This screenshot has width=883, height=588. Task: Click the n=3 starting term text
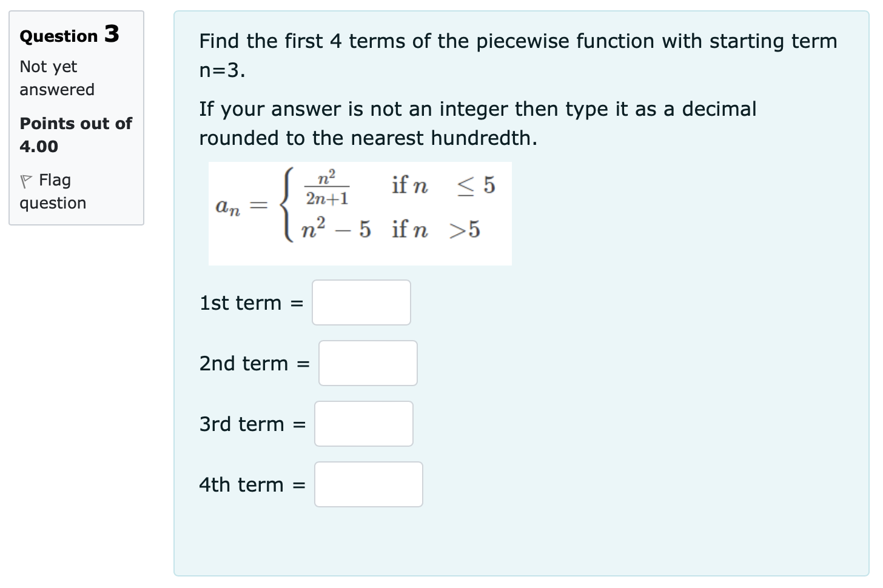pos(220,72)
